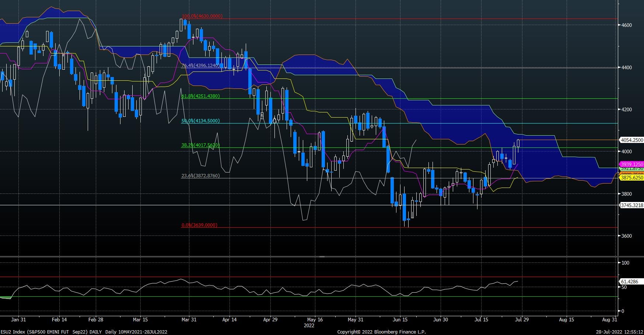Click the Apr 14 date label

click(x=230, y=320)
